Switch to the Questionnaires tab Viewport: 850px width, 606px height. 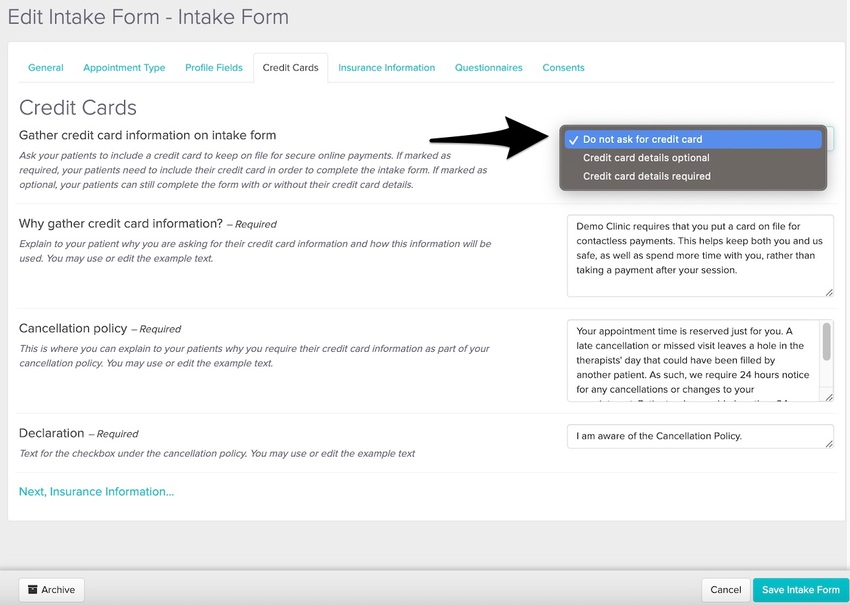[488, 67]
